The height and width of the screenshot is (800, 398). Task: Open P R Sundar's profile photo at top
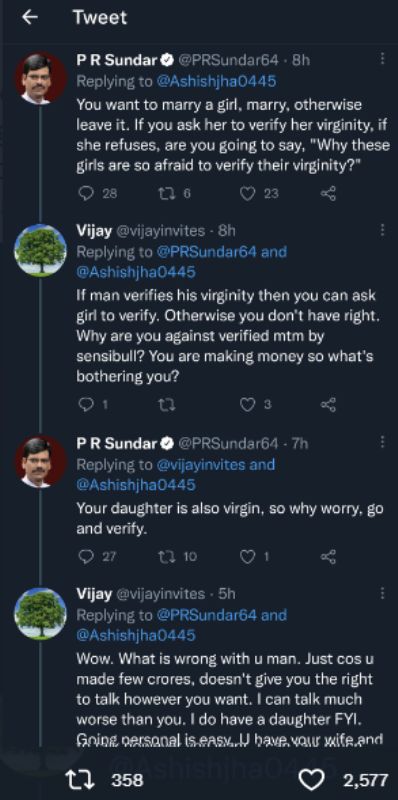tap(41, 79)
